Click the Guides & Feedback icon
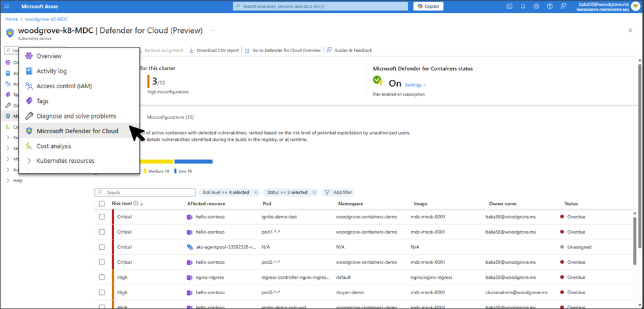Viewport: 644px width, 309px height. (329, 50)
